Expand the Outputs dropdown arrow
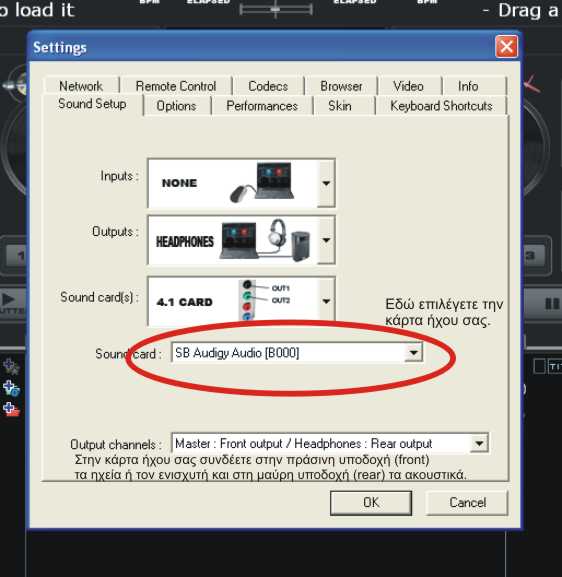Image resolution: width=562 pixels, height=577 pixels. [x=326, y=240]
